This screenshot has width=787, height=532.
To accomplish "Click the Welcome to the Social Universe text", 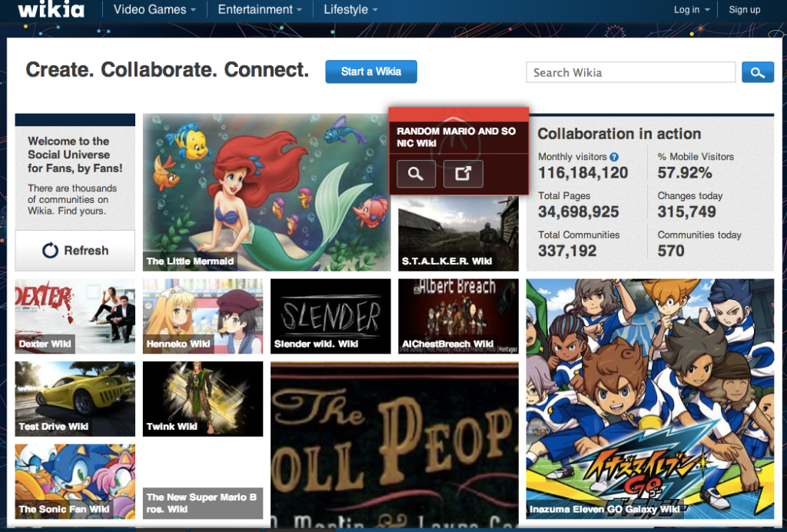I will pos(75,155).
